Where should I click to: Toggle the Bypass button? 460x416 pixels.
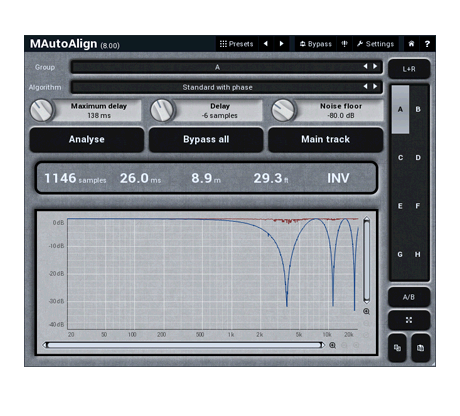pyautogui.click(x=315, y=44)
